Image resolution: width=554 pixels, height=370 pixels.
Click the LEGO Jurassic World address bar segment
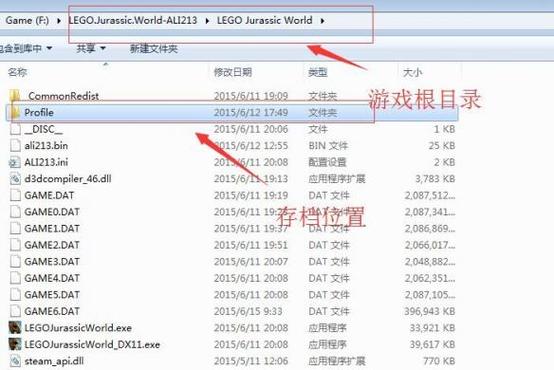[x=265, y=20]
